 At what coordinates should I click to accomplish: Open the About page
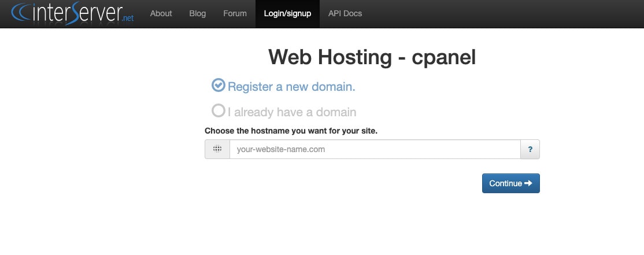(161, 13)
